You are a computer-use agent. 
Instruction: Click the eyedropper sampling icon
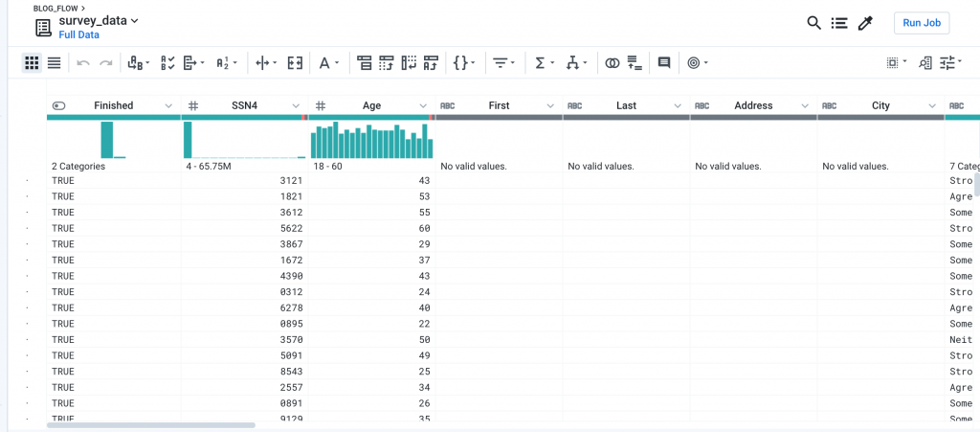[865, 24]
